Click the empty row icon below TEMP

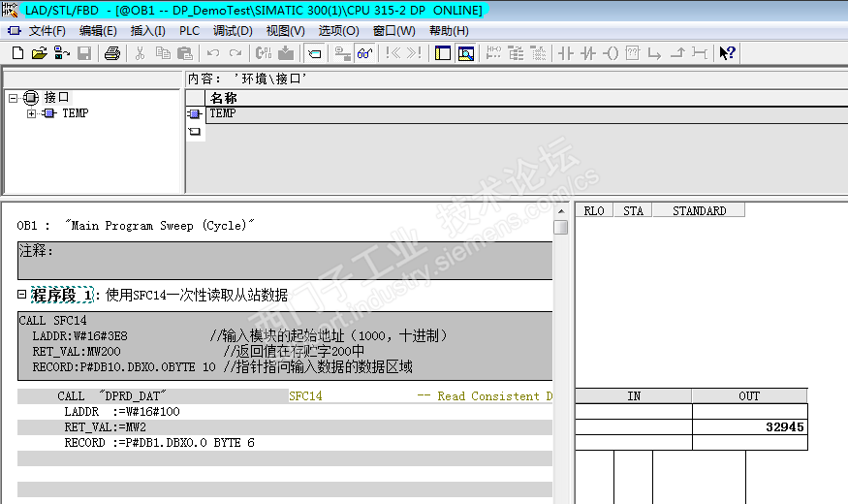point(195,132)
